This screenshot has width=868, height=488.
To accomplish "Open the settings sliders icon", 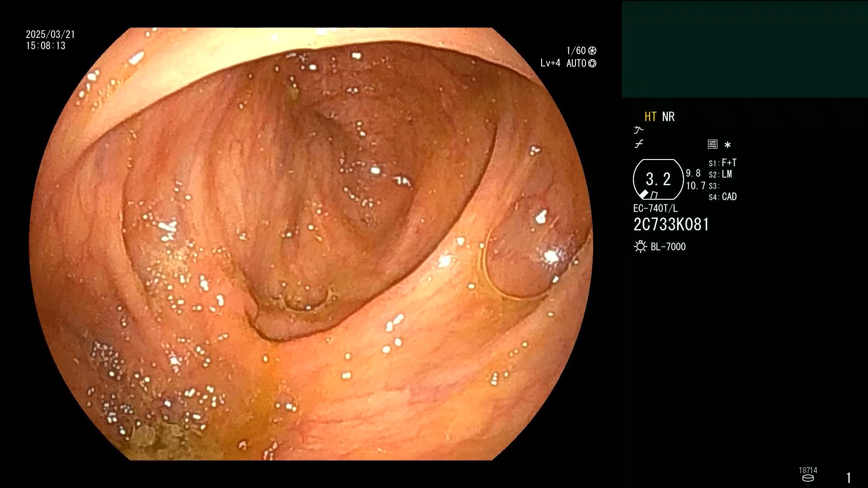I will click(712, 144).
